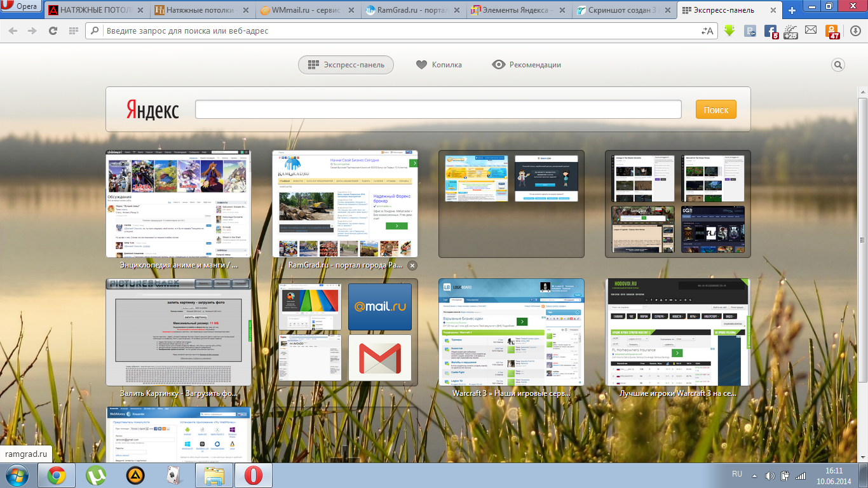868x488 pixels.
Task: Reload the current page
Action: tap(53, 30)
